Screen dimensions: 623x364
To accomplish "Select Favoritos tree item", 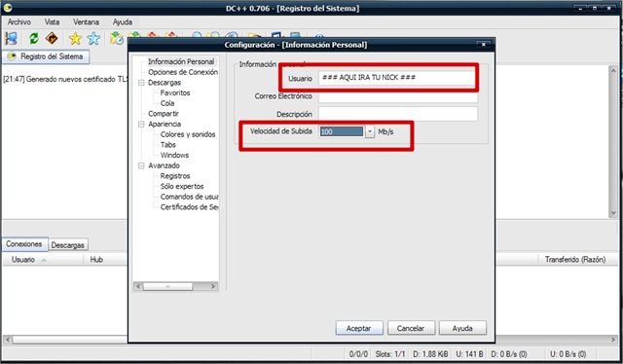I will [x=175, y=92].
